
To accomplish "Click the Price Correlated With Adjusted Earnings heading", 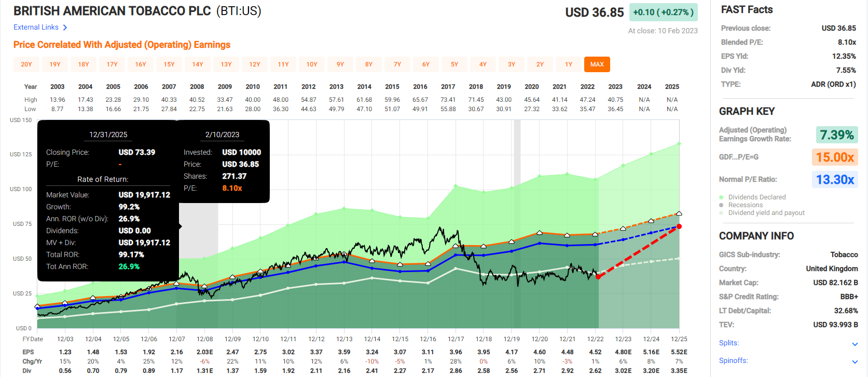I will pos(122,45).
